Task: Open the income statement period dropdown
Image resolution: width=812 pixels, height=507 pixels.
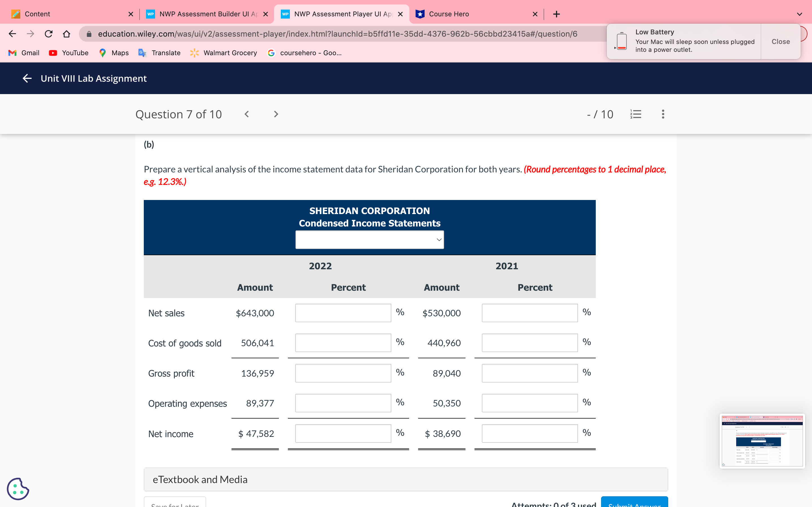Action: [x=369, y=239]
